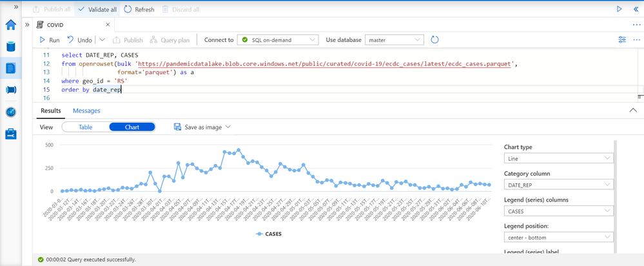Click Validate all
The image size is (644, 266).
(x=97, y=9)
